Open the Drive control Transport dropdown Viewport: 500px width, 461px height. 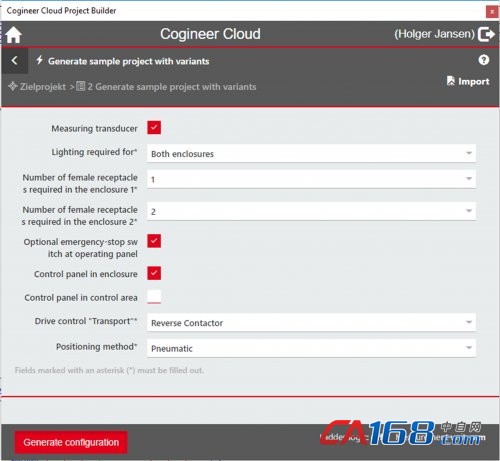click(311, 322)
